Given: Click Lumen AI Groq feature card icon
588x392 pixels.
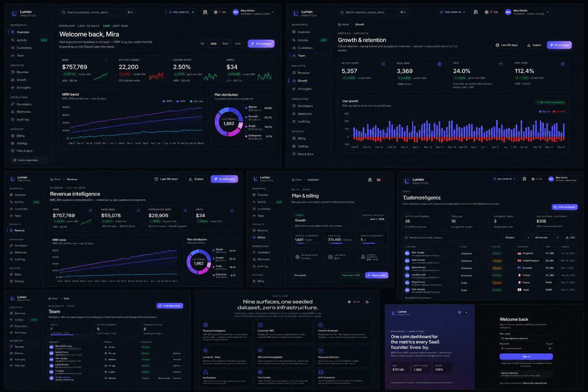Looking at the screenshot, I should pos(206,351).
